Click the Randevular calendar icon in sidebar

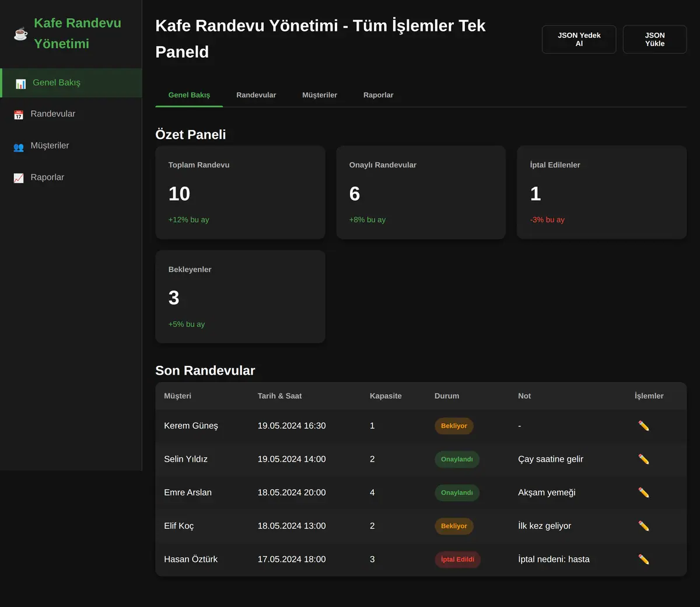point(19,114)
